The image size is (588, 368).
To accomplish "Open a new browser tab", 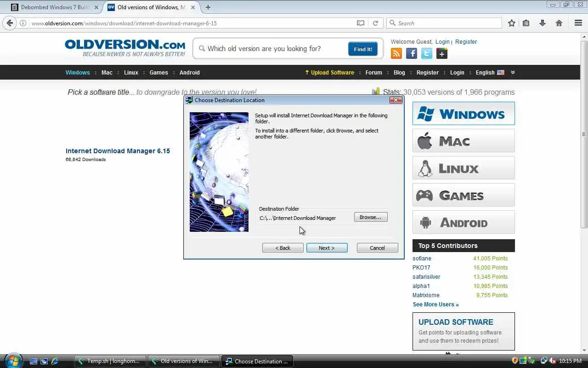I will click(x=208, y=7).
